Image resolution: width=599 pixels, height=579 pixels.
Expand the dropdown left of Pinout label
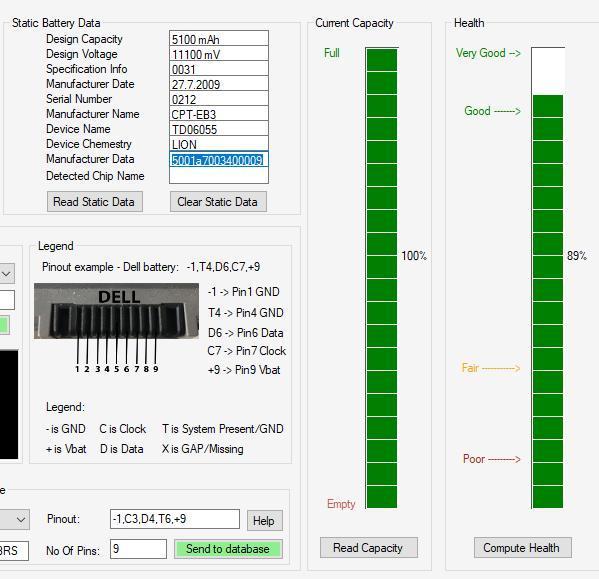pyautogui.click(x=15, y=519)
